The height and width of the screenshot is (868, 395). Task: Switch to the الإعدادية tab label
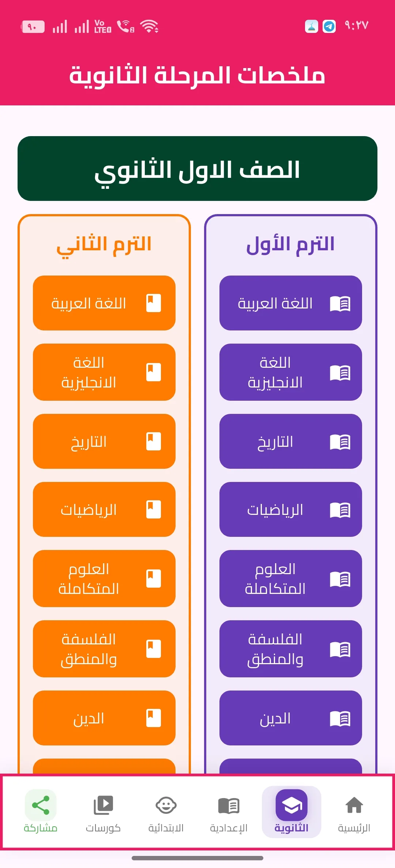coord(229,828)
